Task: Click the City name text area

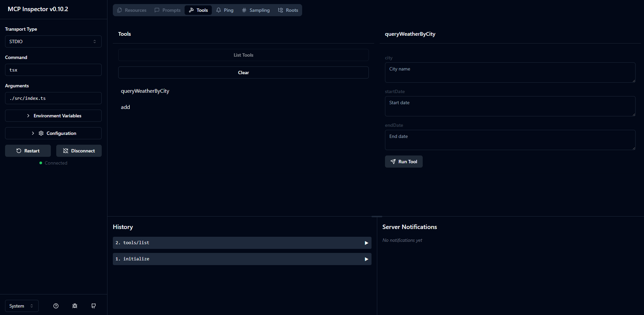Action: click(x=510, y=73)
